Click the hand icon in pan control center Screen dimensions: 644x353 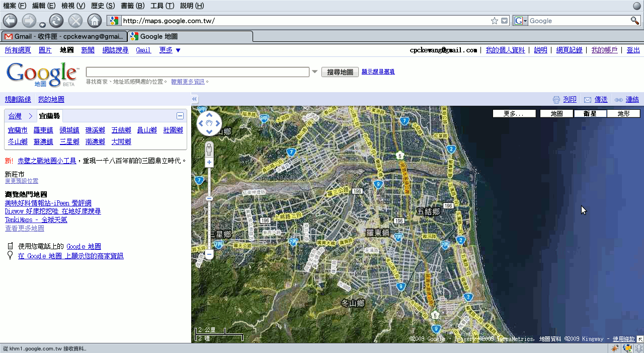point(209,123)
